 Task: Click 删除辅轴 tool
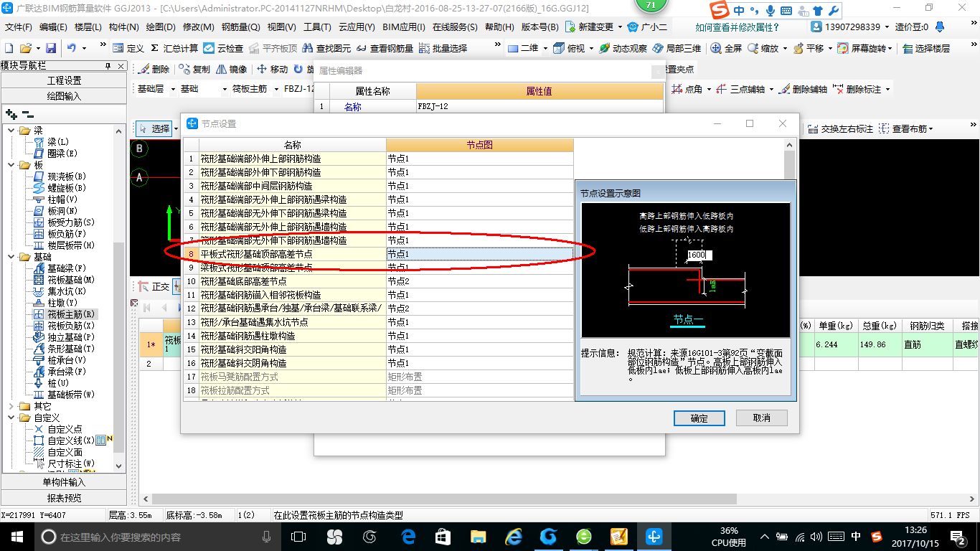coord(803,90)
